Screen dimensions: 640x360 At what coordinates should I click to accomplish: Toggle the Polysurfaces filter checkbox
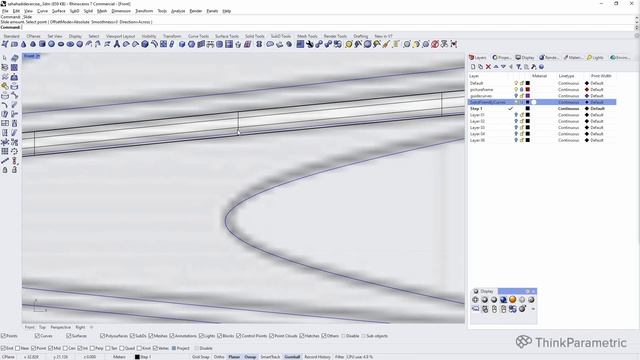tap(102, 336)
